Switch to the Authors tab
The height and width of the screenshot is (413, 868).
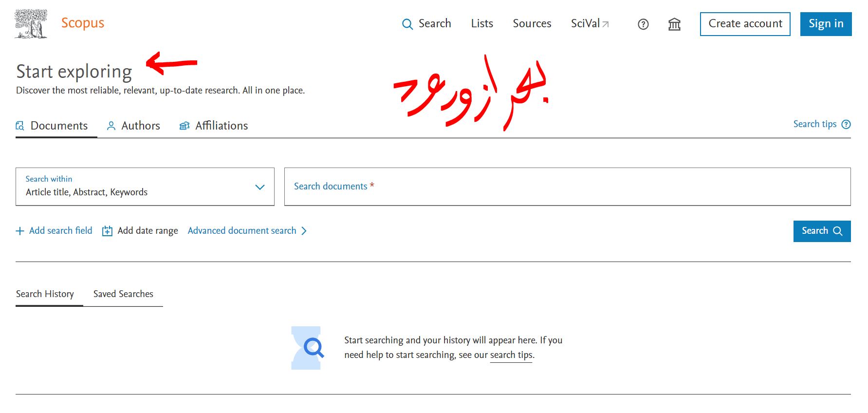pyautogui.click(x=133, y=126)
